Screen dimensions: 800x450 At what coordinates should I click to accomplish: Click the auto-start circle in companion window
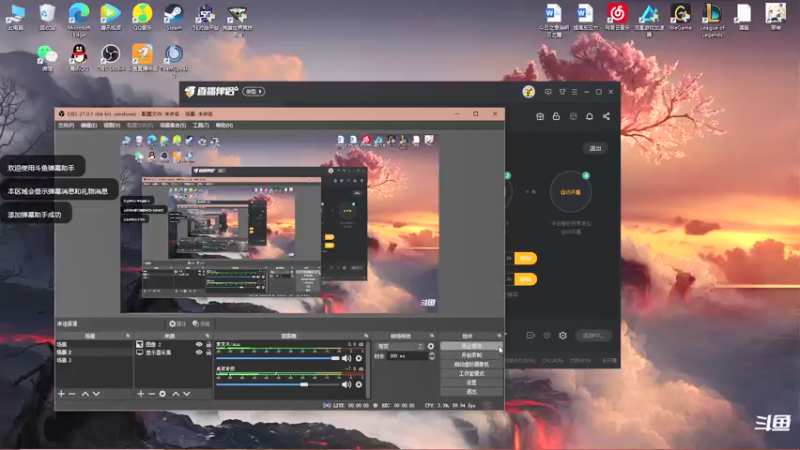click(x=570, y=192)
